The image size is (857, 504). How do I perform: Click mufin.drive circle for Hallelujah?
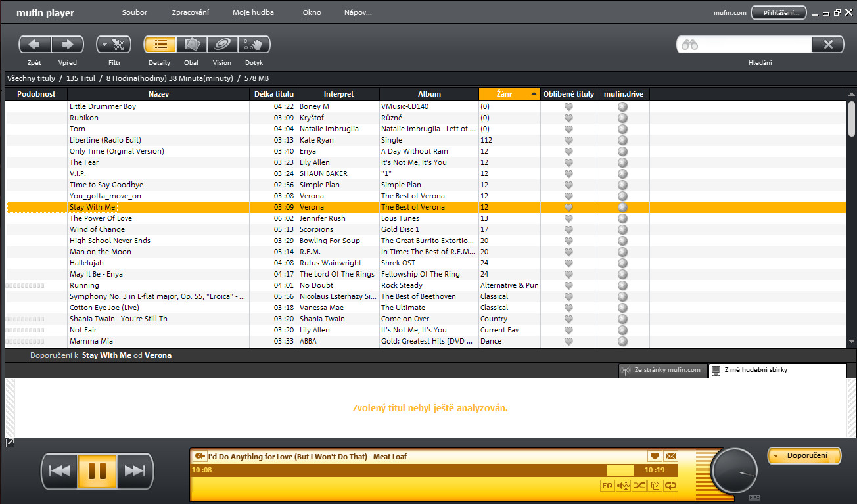623,263
